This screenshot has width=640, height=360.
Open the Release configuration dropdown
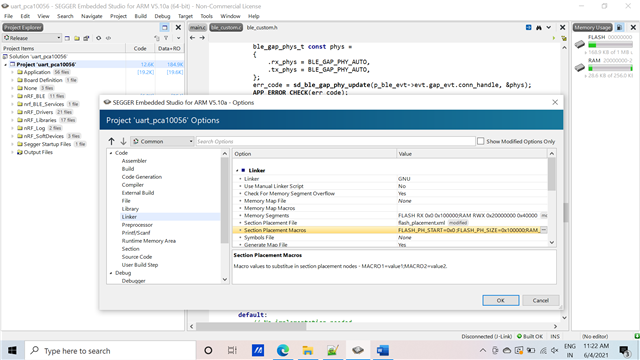click(x=32, y=38)
